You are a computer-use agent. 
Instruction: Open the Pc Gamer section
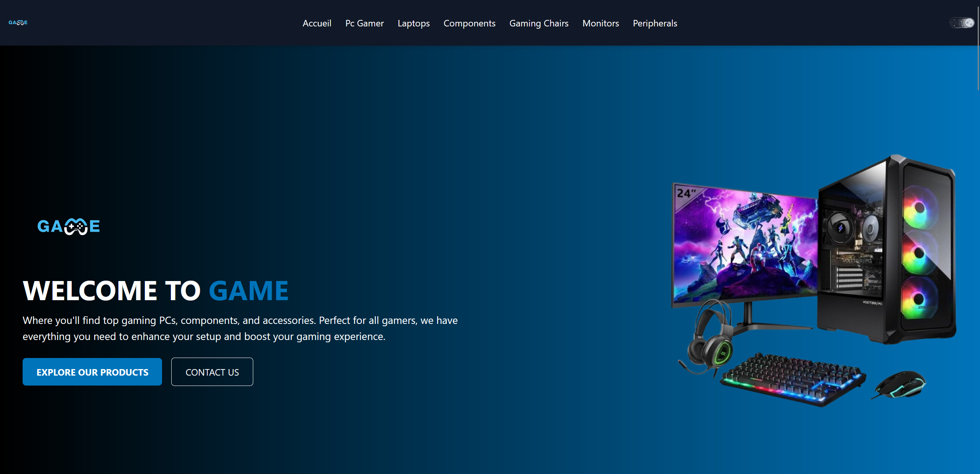(364, 23)
